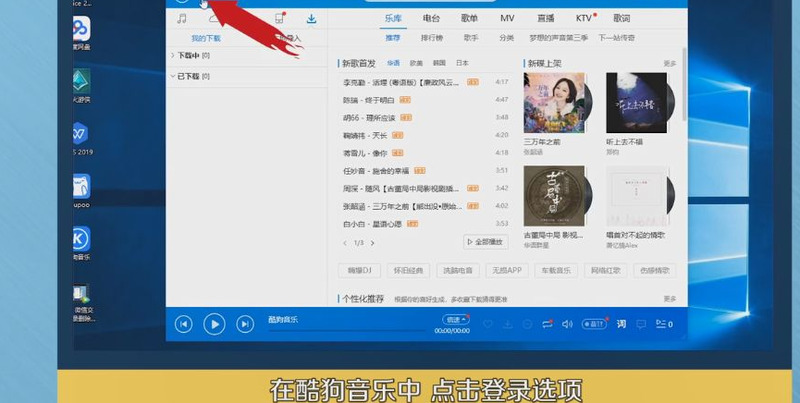Select the download manager arrow icon

[311, 19]
